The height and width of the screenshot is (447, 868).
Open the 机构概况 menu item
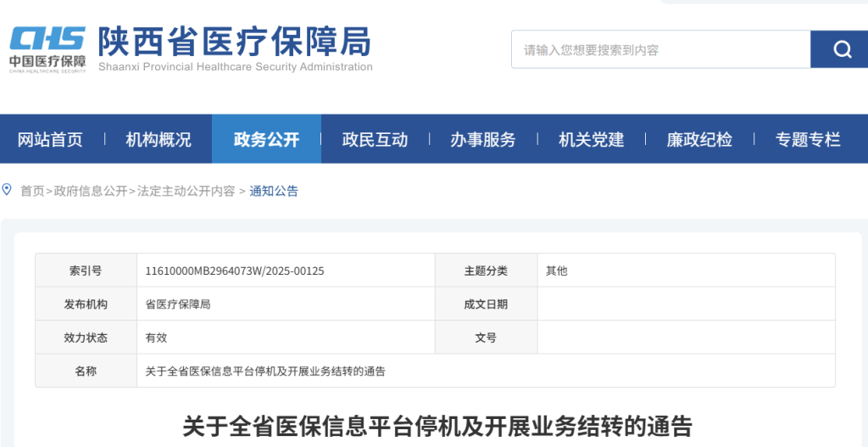pos(159,139)
